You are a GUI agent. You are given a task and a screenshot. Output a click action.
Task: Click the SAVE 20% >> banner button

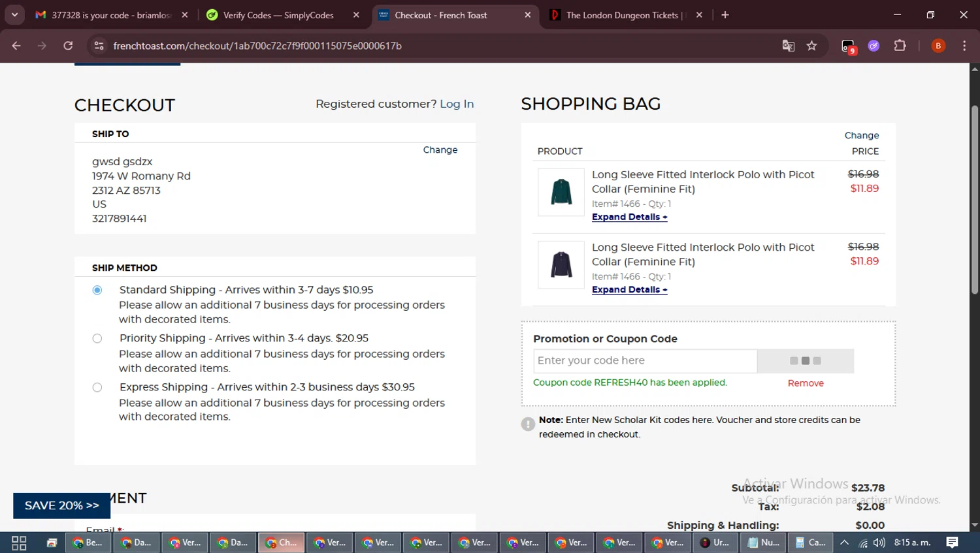pyautogui.click(x=62, y=505)
